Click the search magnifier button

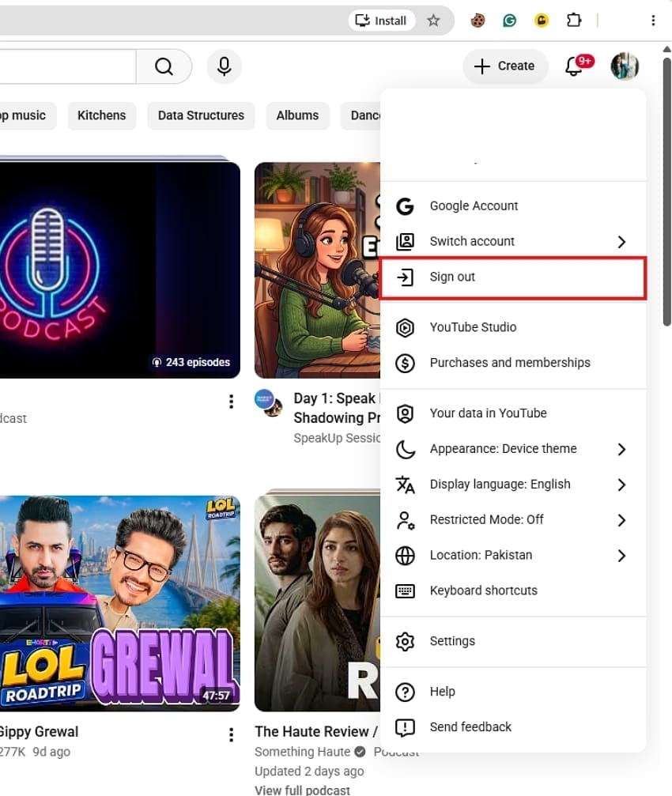[164, 66]
